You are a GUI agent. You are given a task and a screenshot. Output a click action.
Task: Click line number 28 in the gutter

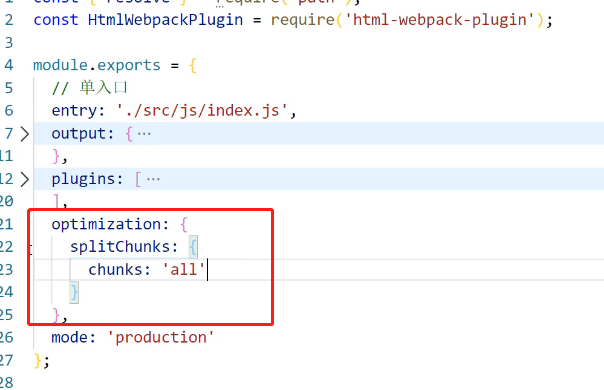click(7, 382)
